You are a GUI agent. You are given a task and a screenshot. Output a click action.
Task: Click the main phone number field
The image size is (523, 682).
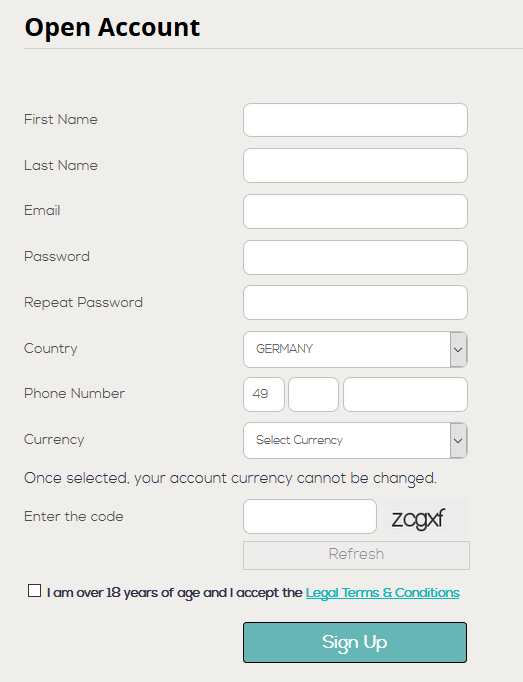[x=405, y=394]
